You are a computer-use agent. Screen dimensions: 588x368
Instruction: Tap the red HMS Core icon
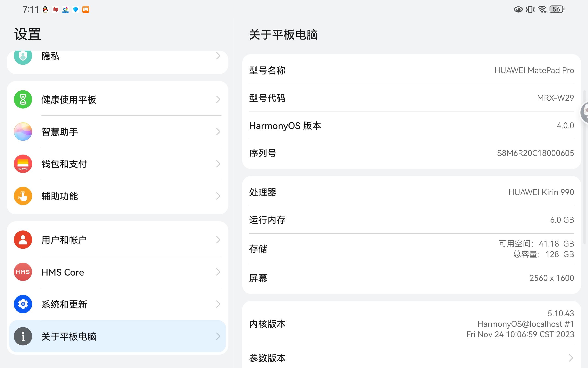(23, 272)
